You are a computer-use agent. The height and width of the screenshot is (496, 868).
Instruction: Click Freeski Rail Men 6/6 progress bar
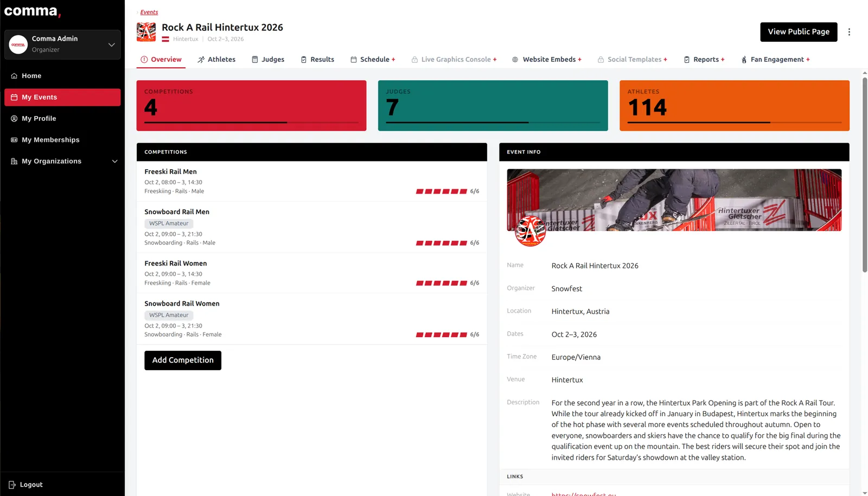[x=442, y=191]
